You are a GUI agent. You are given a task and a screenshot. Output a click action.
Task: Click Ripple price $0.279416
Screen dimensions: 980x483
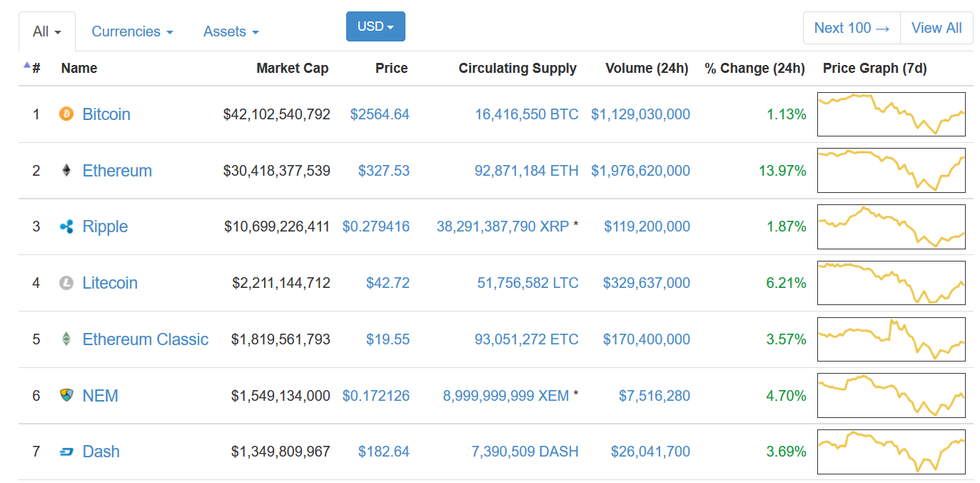click(376, 227)
